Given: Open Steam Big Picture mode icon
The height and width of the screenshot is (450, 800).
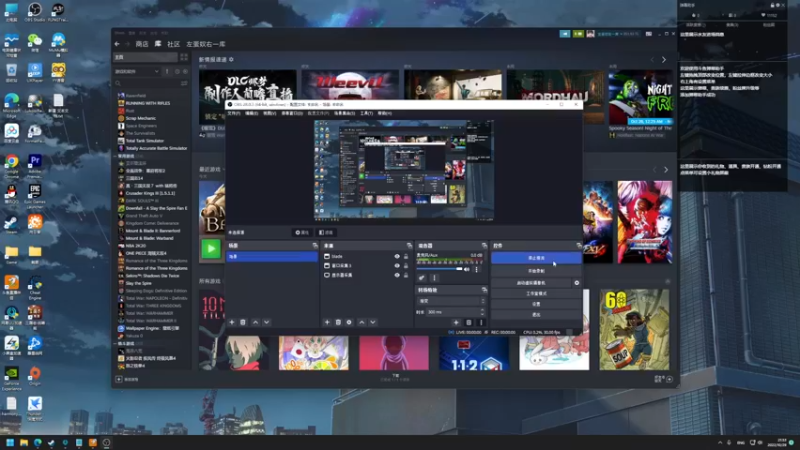Looking at the screenshot, I should 648,34.
